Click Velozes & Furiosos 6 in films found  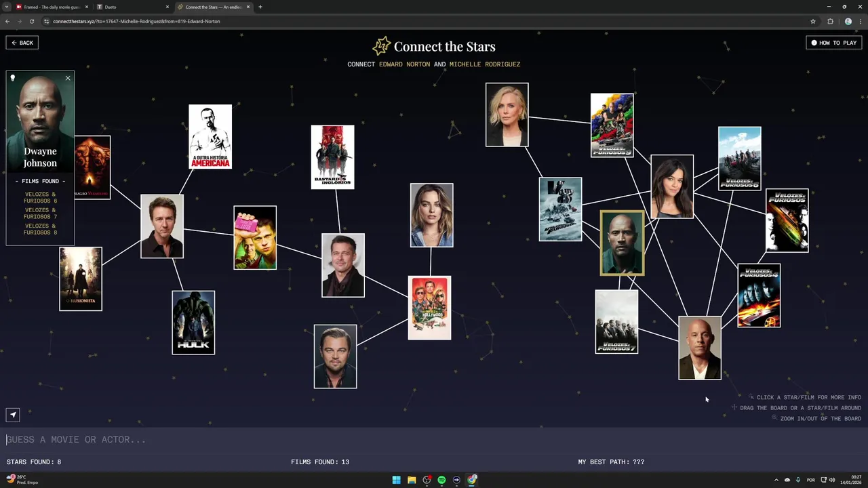40,198
